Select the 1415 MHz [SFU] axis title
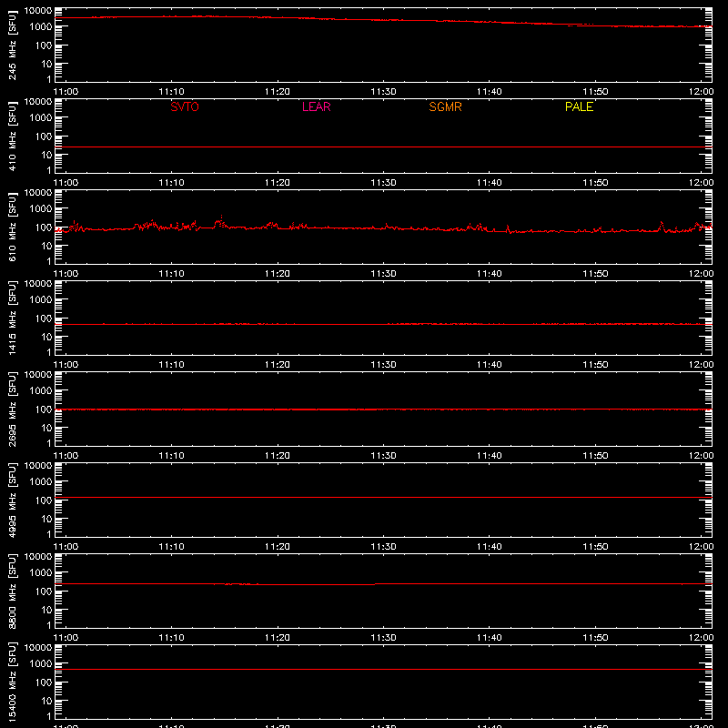Viewport: 728px width, 728px height. pos(12,318)
